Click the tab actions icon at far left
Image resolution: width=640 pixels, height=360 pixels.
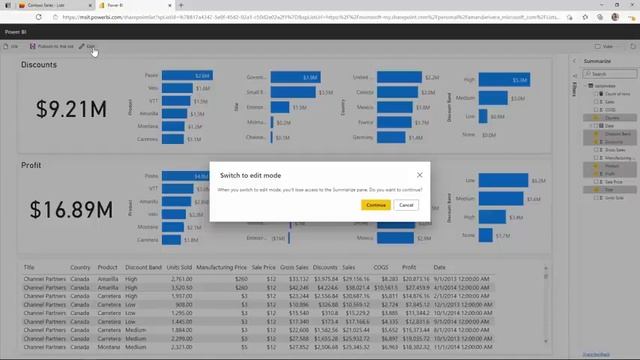click(7, 5)
